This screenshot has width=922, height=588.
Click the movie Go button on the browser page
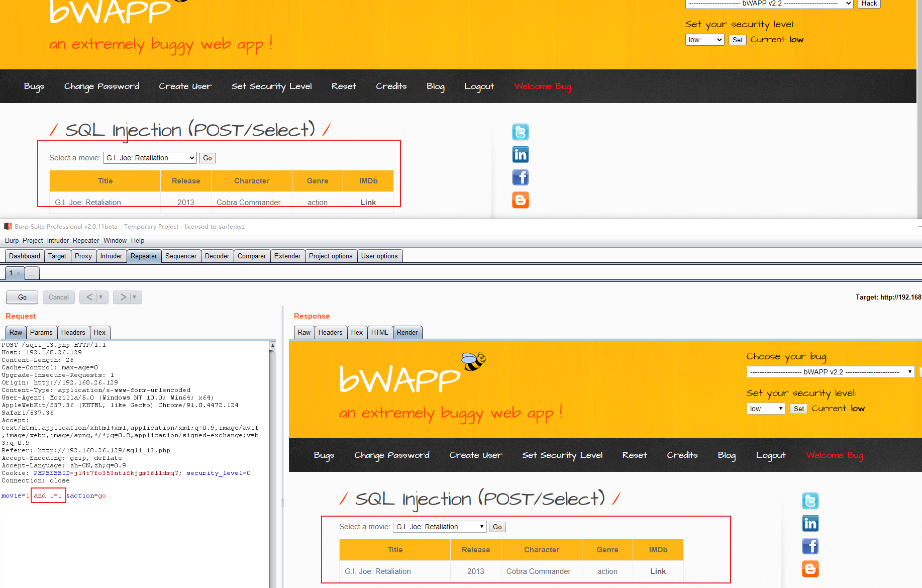coord(208,158)
